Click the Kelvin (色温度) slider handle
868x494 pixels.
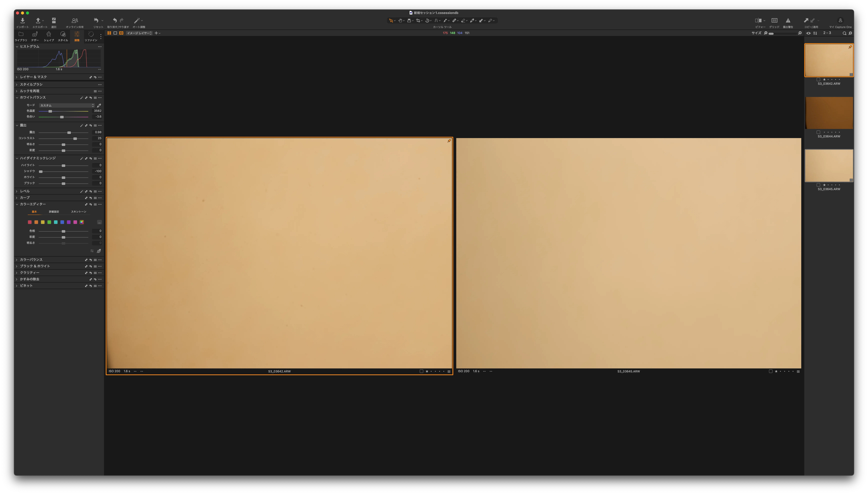coord(50,111)
